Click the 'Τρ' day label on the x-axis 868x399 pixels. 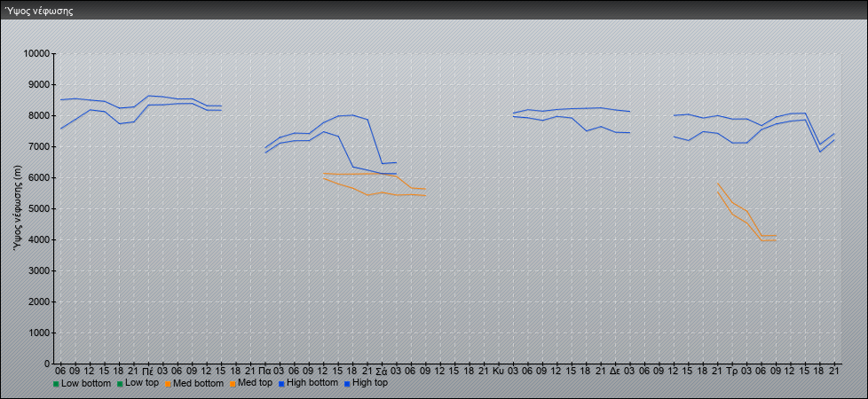click(x=732, y=371)
